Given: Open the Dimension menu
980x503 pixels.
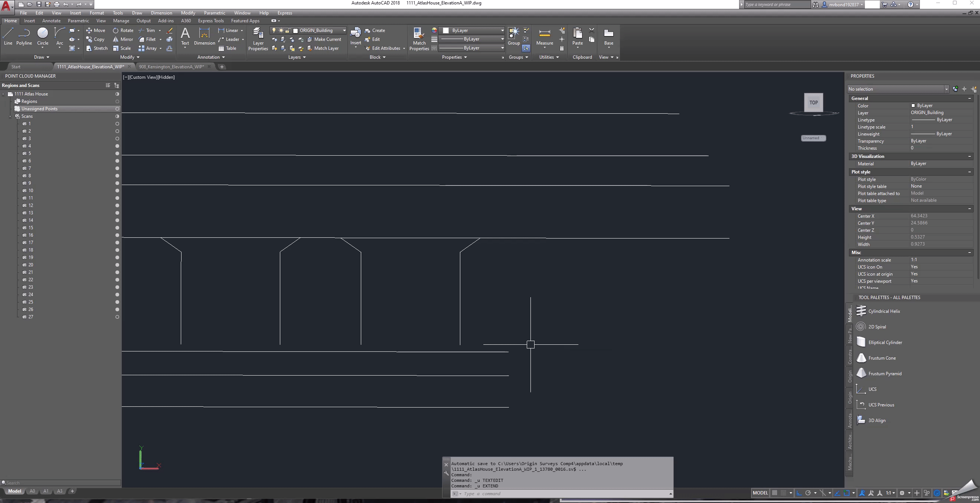Looking at the screenshot, I should 161,13.
